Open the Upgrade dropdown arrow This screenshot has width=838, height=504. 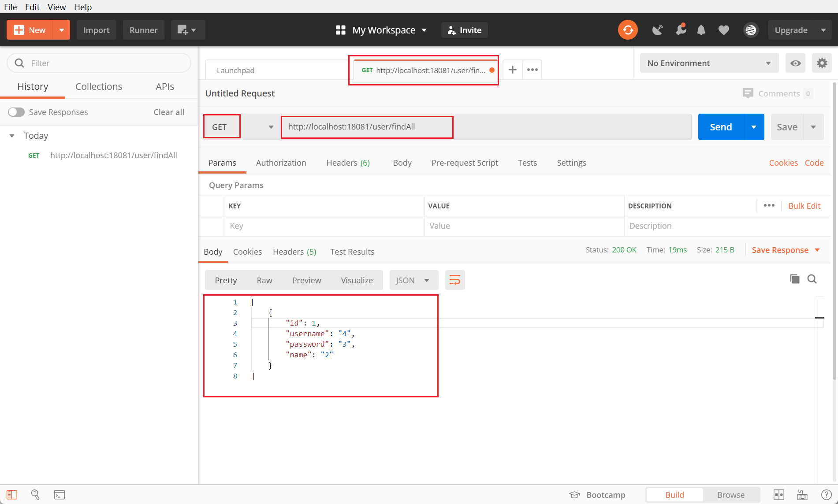823,30
